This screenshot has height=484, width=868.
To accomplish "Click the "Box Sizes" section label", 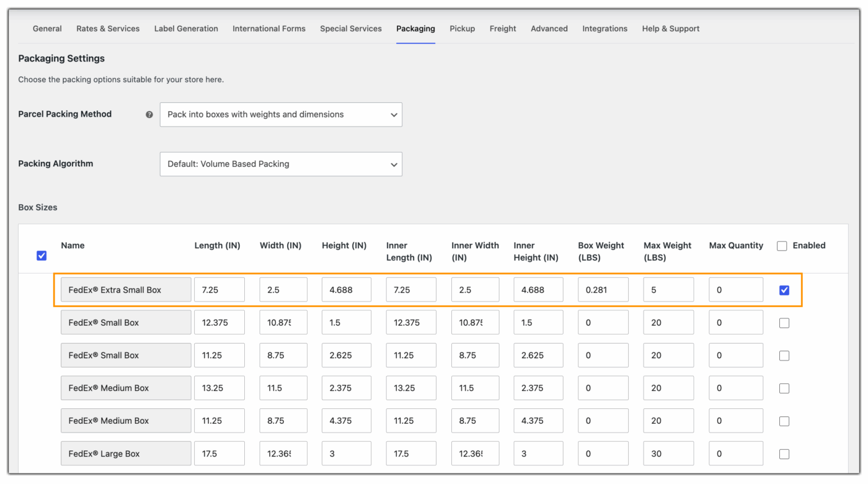I will (x=38, y=207).
